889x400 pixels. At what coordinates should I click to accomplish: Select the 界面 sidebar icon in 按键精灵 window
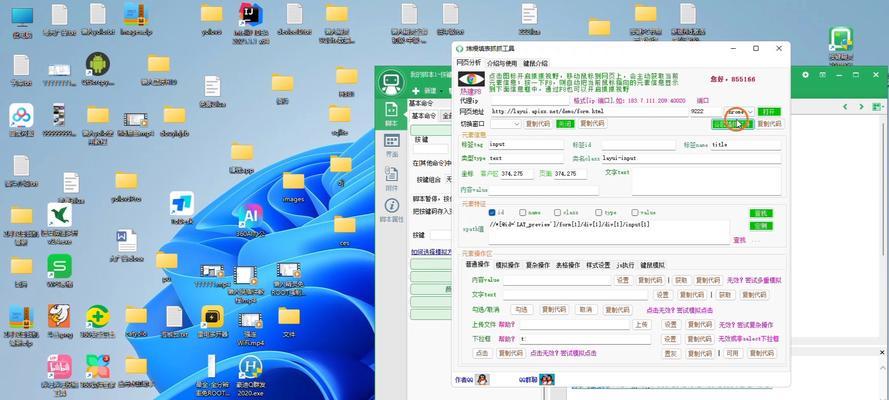click(391, 145)
